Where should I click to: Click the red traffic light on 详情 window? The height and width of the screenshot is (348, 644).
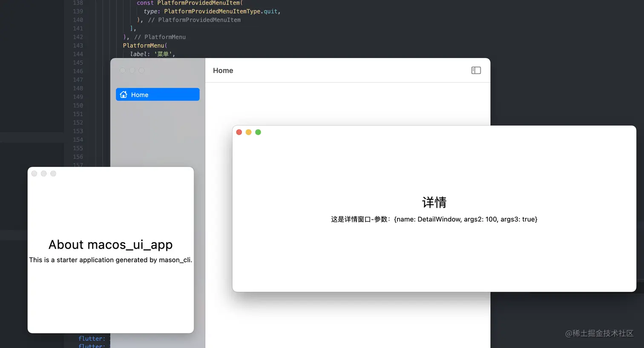coord(239,132)
